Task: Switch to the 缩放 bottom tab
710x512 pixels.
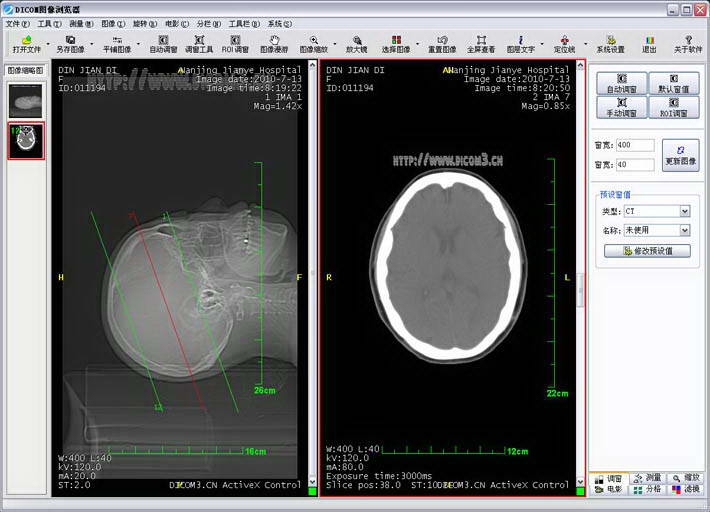Action: (686, 478)
